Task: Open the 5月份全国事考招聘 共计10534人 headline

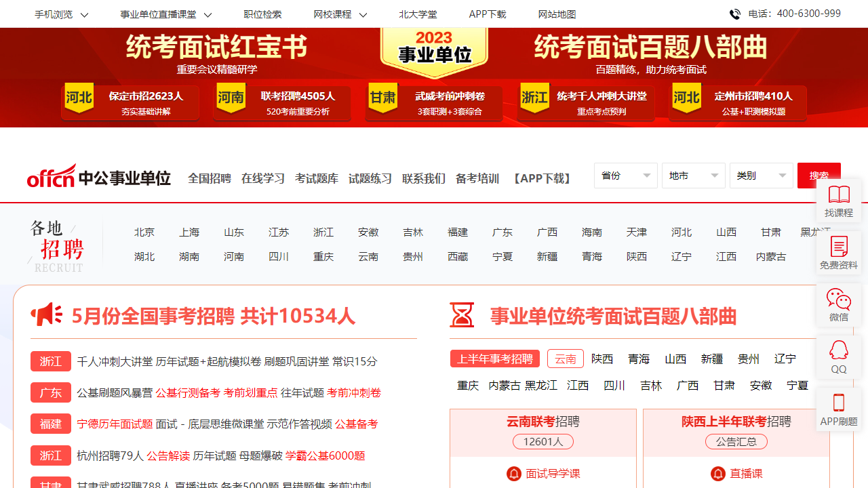Action: click(x=214, y=316)
